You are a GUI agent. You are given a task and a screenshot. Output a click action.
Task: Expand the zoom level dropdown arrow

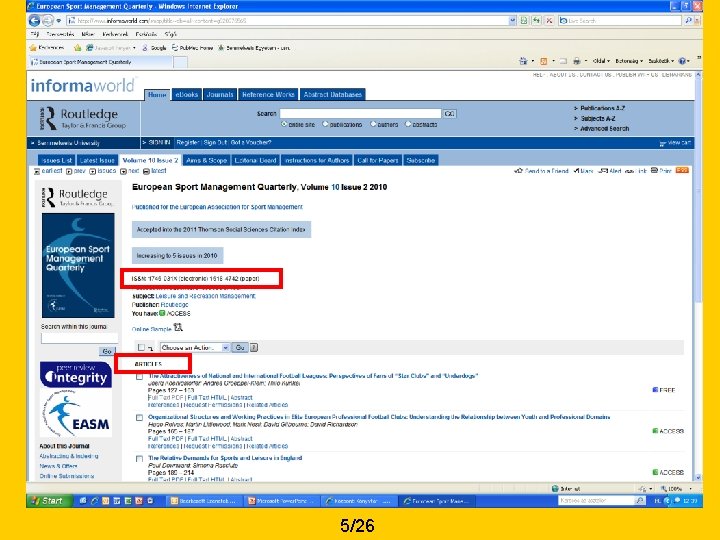tap(690, 489)
